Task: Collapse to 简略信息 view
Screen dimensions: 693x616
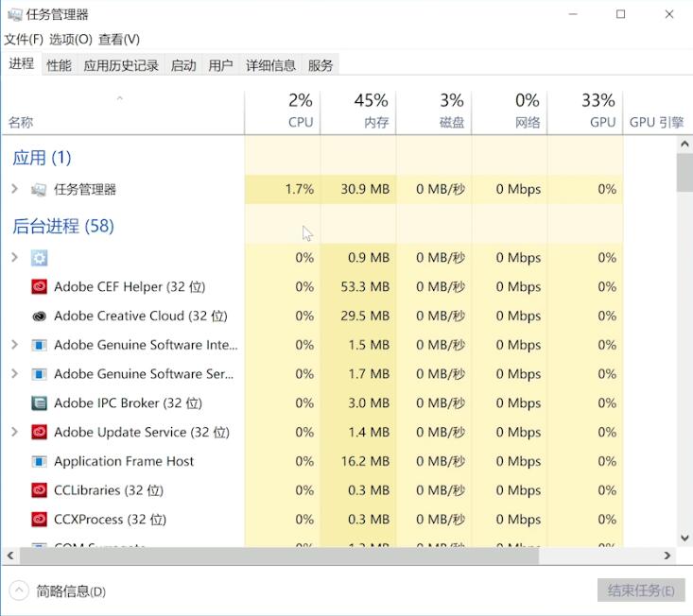Action: (x=58, y=590)
